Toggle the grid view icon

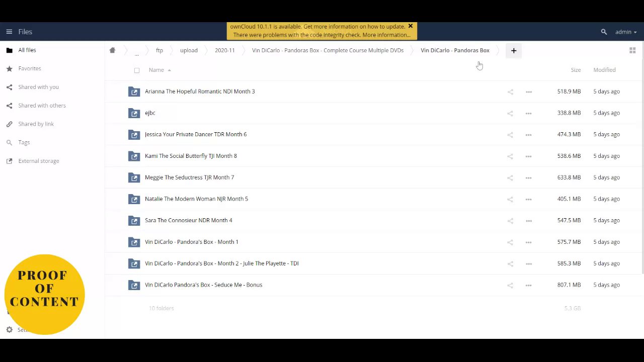point(632,50)
